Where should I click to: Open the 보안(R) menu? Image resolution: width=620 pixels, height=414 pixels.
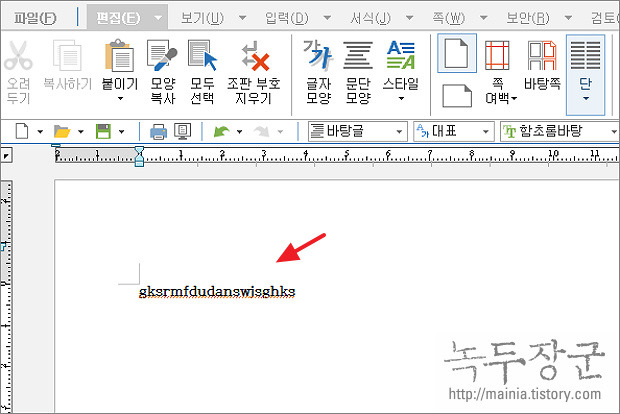point(527,18)
